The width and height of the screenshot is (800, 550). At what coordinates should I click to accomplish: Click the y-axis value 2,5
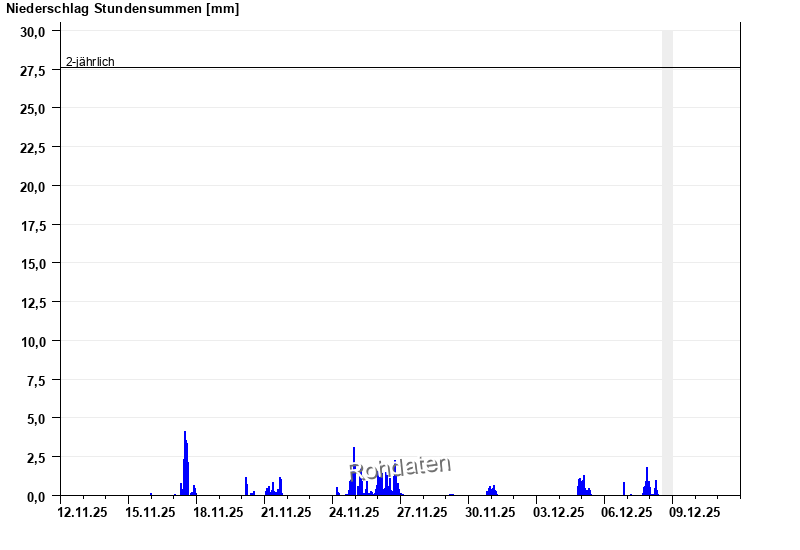click(36, 458)
